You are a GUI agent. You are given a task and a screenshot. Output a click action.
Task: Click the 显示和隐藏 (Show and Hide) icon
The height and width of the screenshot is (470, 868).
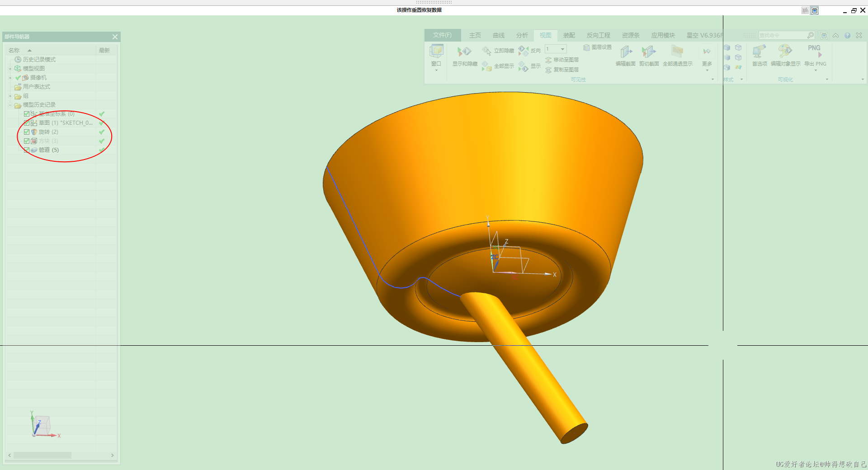[464, 52]
